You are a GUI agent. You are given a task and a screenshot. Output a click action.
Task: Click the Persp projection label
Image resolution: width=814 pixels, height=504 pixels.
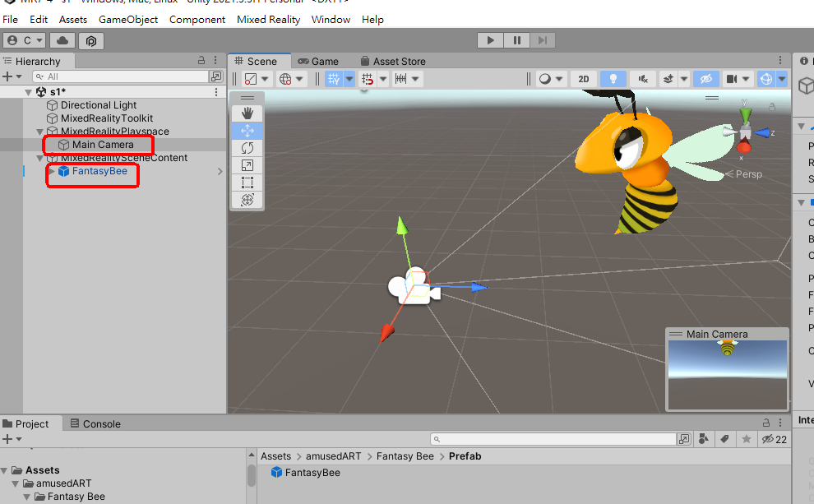click(x=748, y=173)
